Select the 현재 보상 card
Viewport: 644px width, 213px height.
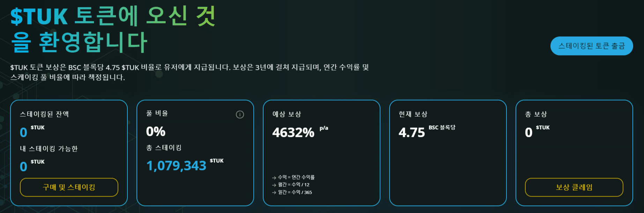coord(449,152)
